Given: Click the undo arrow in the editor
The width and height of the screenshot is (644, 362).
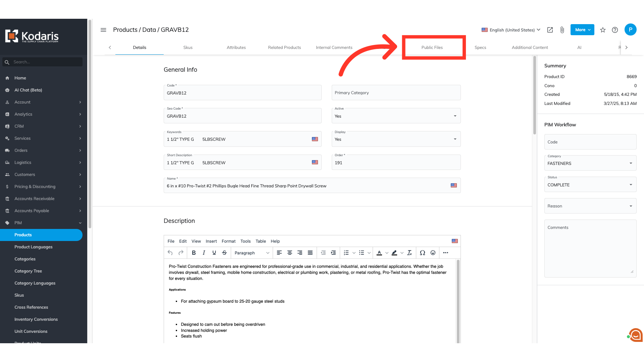Looking at the screenshot, I should [170, 253].
